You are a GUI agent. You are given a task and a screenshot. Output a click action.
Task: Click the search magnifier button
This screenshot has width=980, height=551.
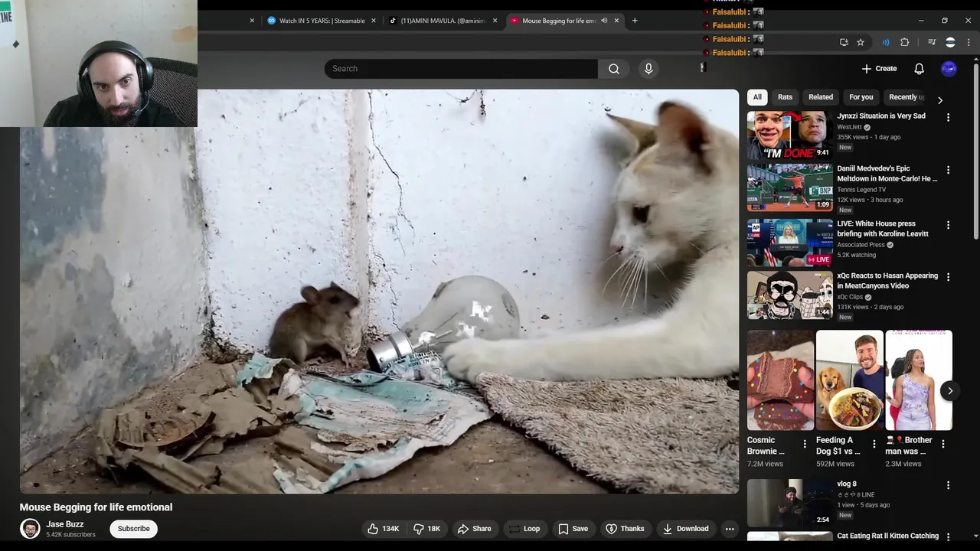[x=613, y=69]
